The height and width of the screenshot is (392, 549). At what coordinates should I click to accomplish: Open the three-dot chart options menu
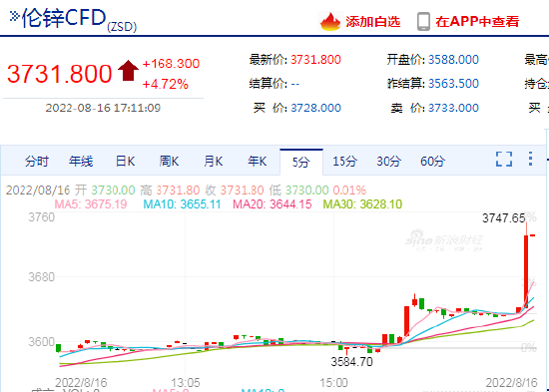click(x=530, y=159)
